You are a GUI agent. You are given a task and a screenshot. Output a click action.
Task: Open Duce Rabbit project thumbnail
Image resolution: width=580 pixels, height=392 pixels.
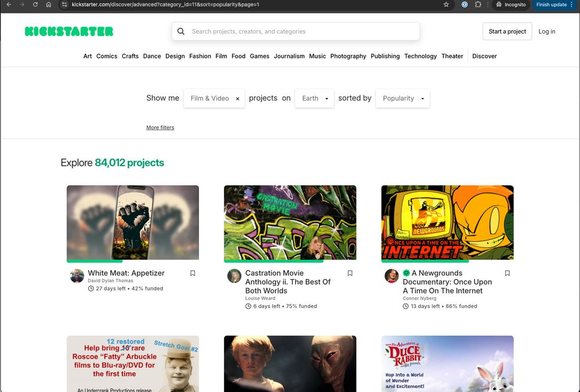448,364
